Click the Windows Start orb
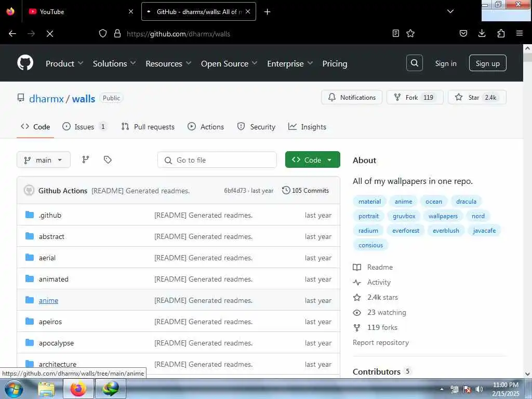Image resolution: width=532 pixels, height=399 pixels. [x=14, y=389]
